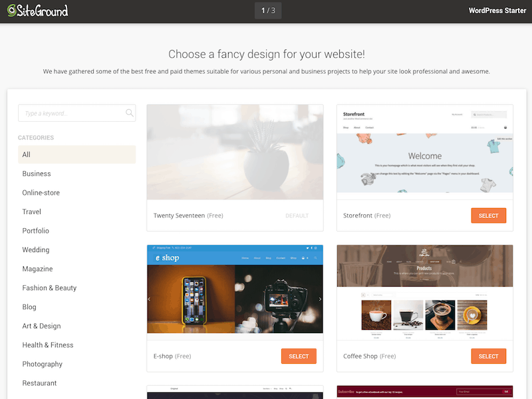The height and width of the screenshot is (399, 532).
Task: Preview the Coffee Shop theme thumbnail
Action: click(425, 293)
